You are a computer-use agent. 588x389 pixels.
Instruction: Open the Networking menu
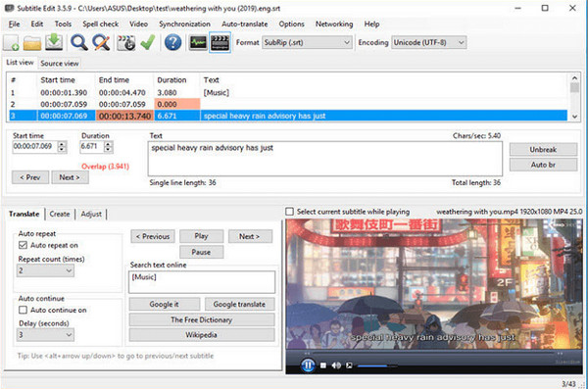pos(334,24)
